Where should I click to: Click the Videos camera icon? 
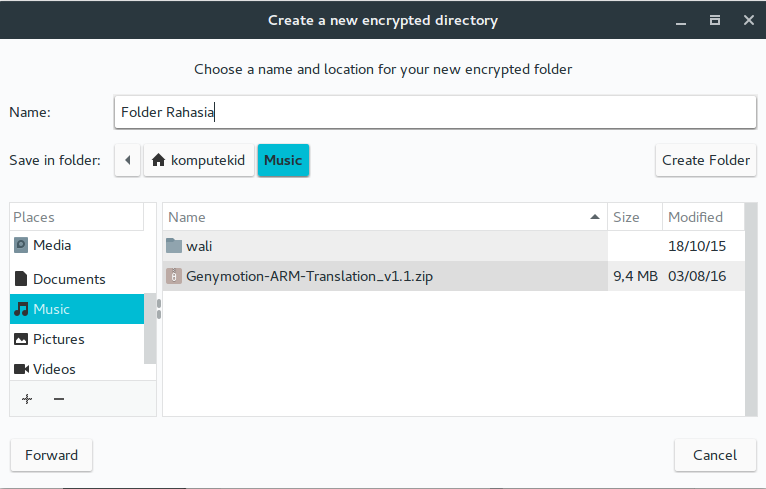pyautogui.click(x=21, y=369)
